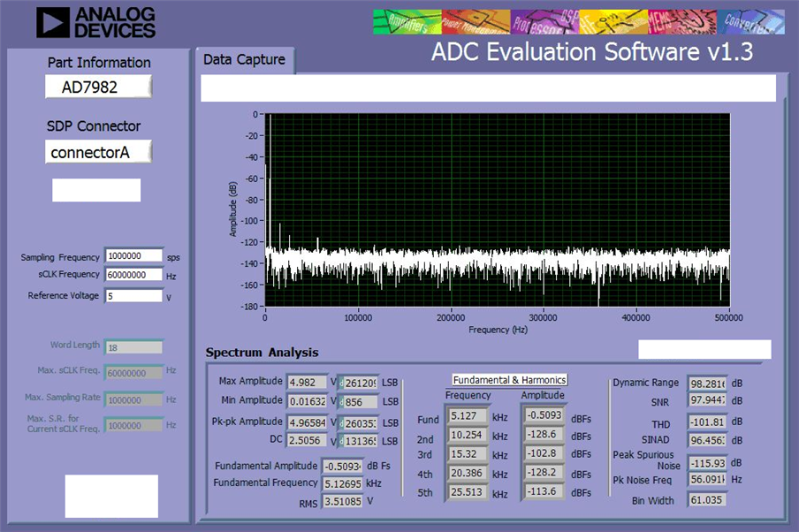Click the blank button below connectorA
799x532 pixels.
96,190
